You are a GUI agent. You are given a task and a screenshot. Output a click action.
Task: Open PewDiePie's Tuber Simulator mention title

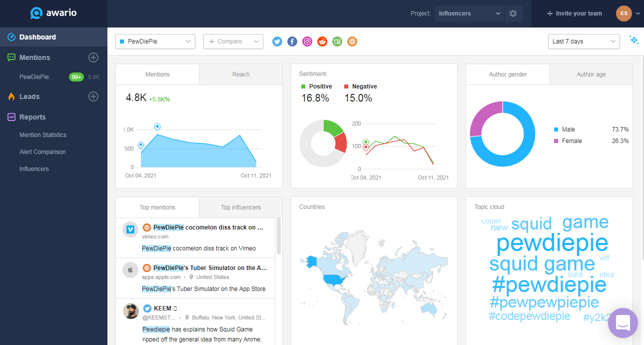click(210, 268)
